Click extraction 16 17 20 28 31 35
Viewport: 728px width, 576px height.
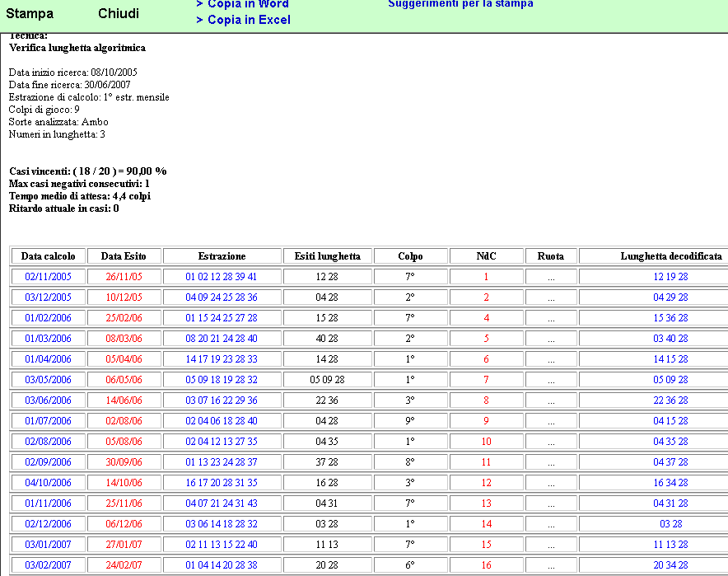[x=222, y=483]
